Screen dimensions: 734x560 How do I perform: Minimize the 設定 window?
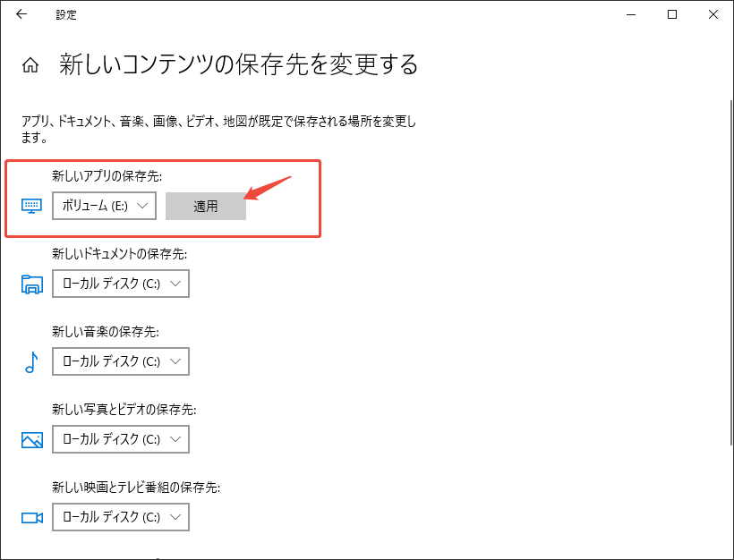[x=631, y=14]
